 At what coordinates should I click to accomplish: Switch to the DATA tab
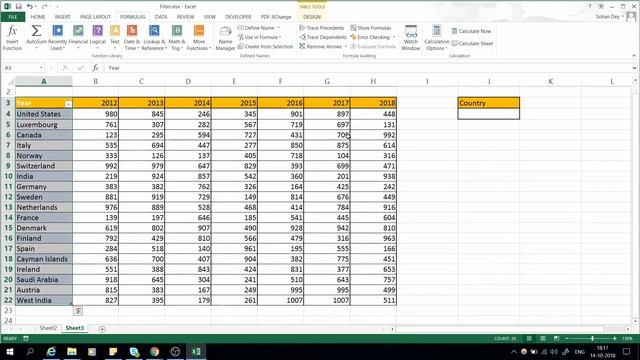pyautogui.click(x=161, y=17)
